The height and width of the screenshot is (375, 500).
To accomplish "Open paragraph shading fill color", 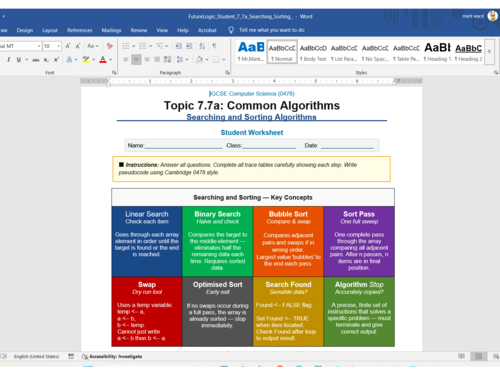I will point(199,60).
